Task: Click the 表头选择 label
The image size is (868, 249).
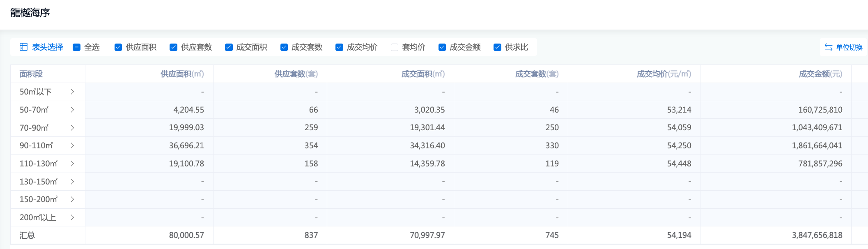Action: (48, 47)
